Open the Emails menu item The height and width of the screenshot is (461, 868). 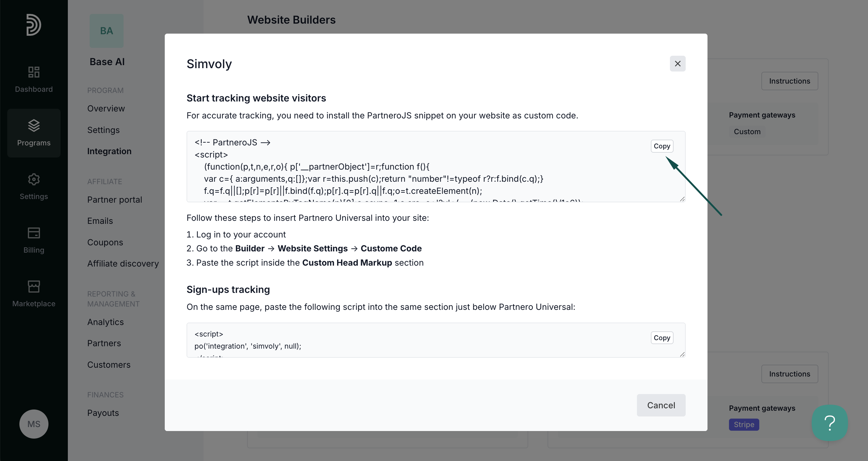(x=100, y=221)
